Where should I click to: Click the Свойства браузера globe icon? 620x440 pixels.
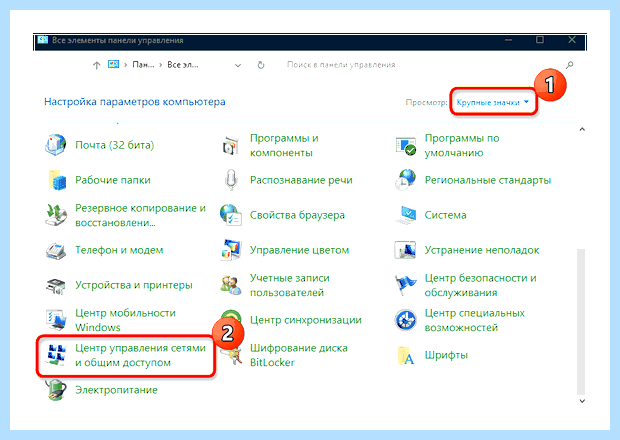point(231,215)
